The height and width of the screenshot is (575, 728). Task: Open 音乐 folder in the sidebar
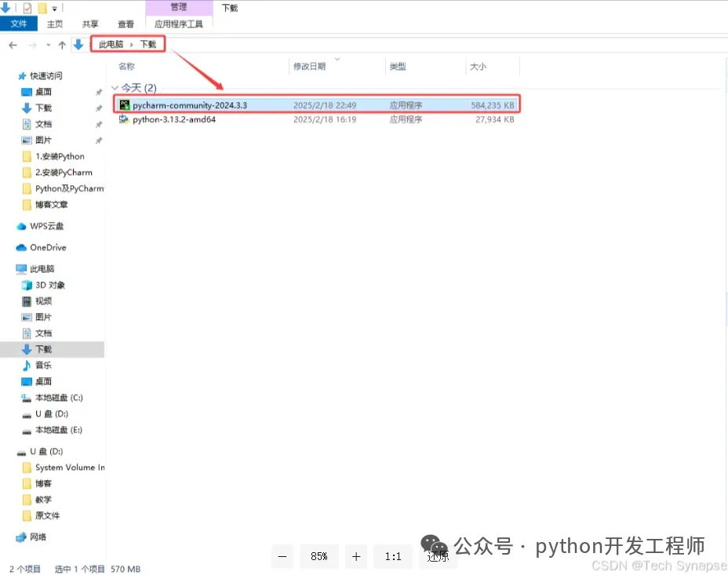point(44,366)
